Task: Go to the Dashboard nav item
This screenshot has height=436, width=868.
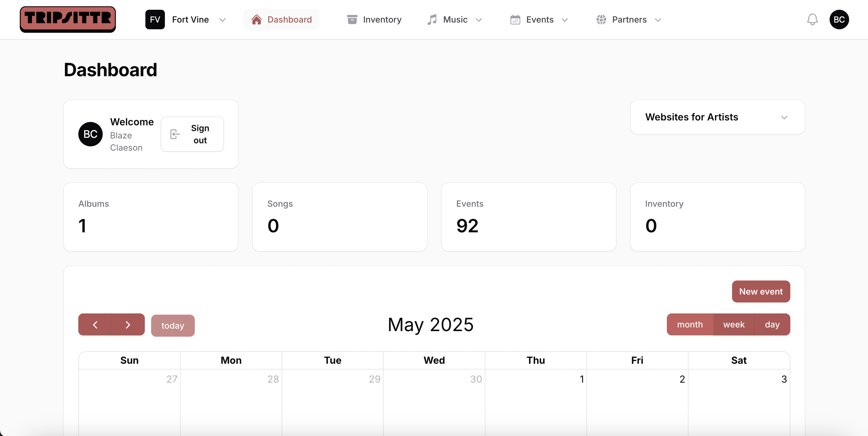Action: coord(281,20)
